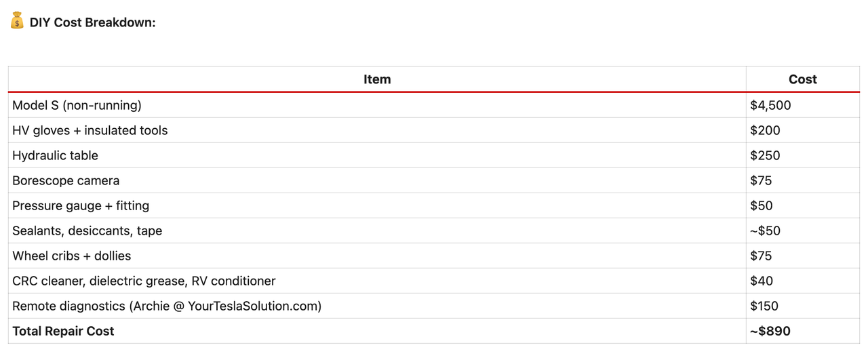Select HV gloves + insulated tools row
This screenshot has height=358, width=868.
(x=90, y=130)
